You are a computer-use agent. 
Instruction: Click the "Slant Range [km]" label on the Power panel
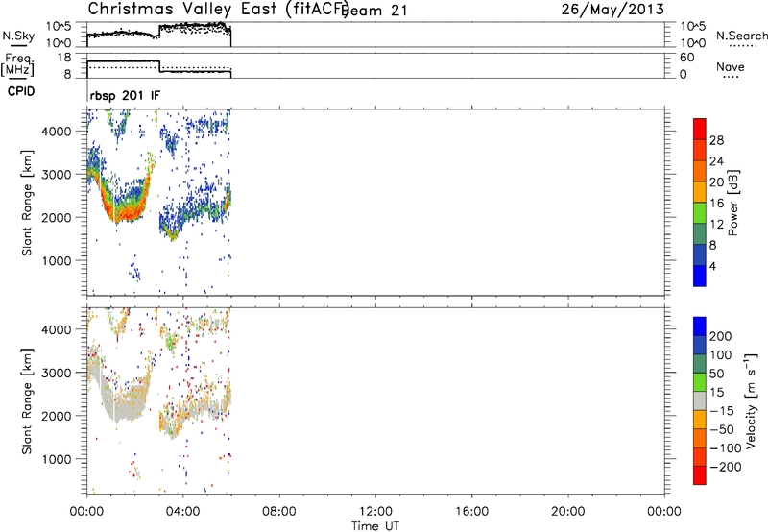(27, 203)
